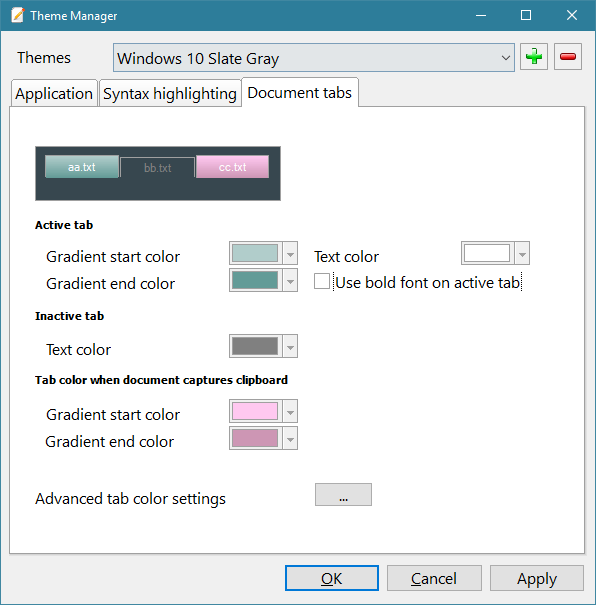596x605 pixels.
Task: Select the bb.txt inactive preview tab
Action: click(157, 167)
